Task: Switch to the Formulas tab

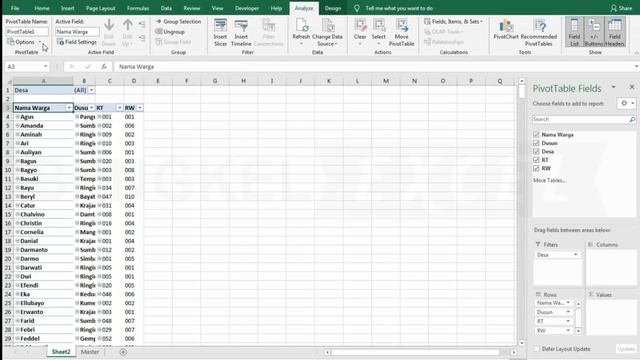Action: point(138,8)
